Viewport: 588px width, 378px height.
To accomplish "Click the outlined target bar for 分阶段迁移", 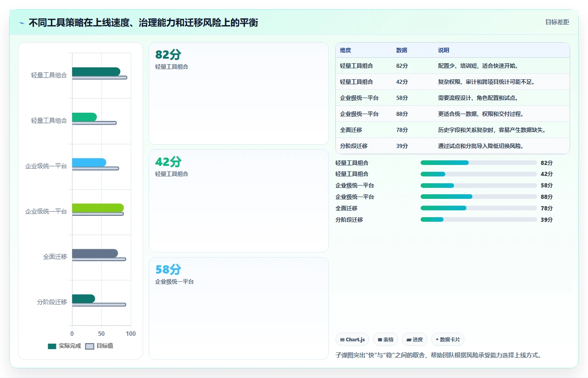I will (99, 305).
